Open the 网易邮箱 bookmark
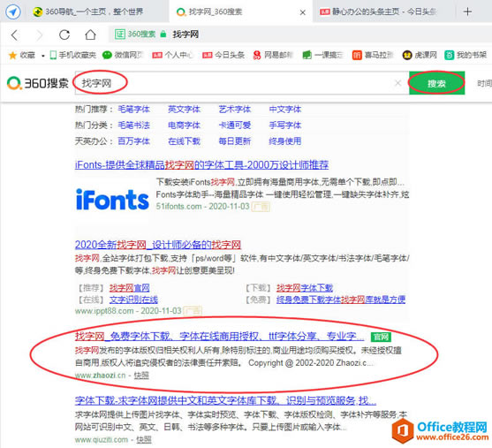492x448 pixels. coord(273,56)
